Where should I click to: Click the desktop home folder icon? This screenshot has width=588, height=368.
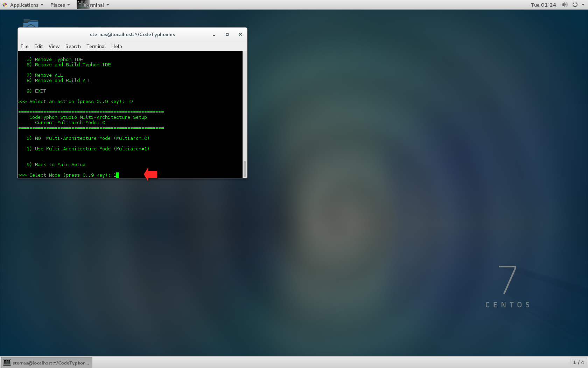click(31, 23)
